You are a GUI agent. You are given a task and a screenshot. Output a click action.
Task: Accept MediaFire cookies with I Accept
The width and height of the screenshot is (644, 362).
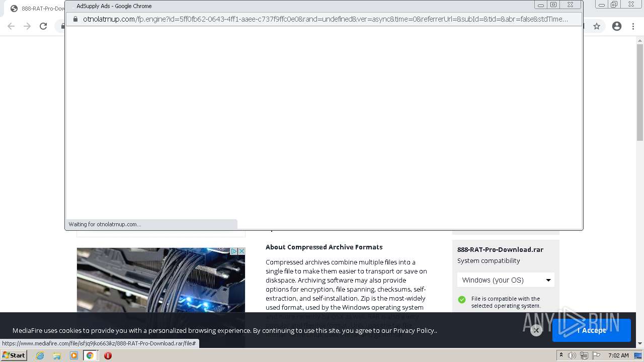pyautogui.click(x=592, y=330)
